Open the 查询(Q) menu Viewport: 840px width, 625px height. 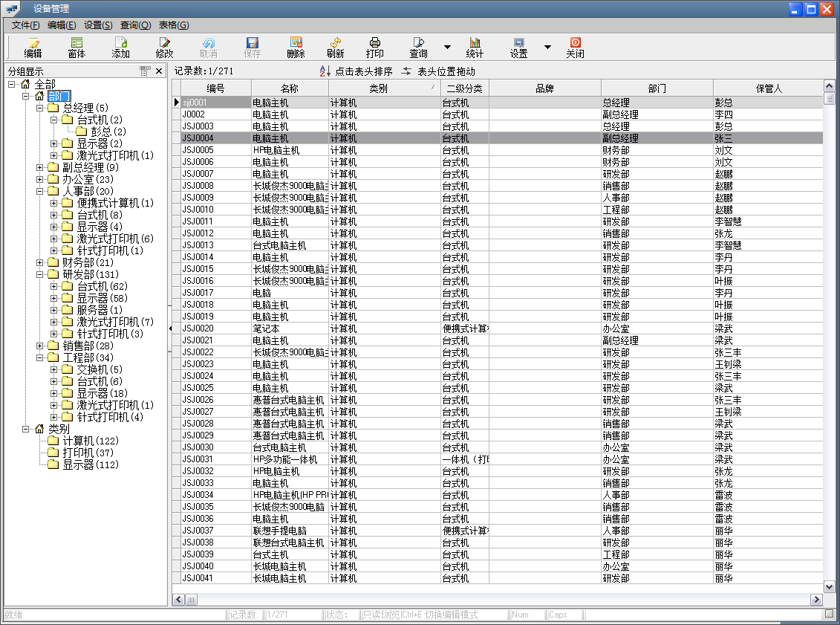tap(135, 25)
